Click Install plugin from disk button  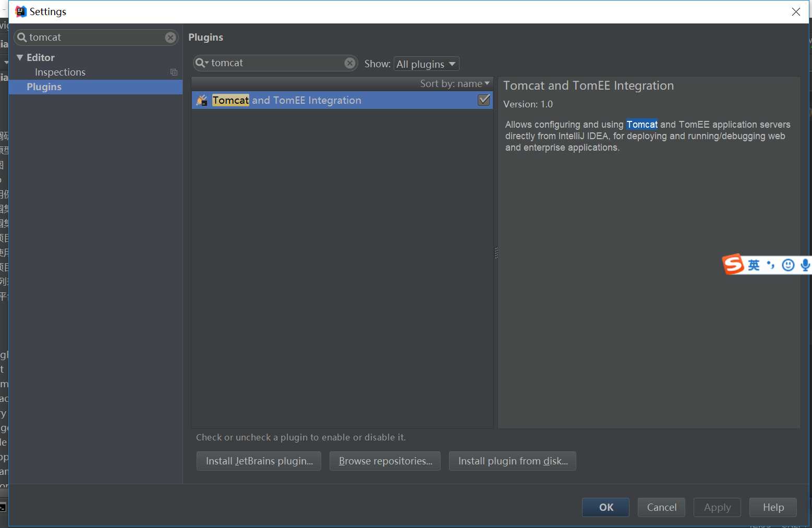[513, 461]
